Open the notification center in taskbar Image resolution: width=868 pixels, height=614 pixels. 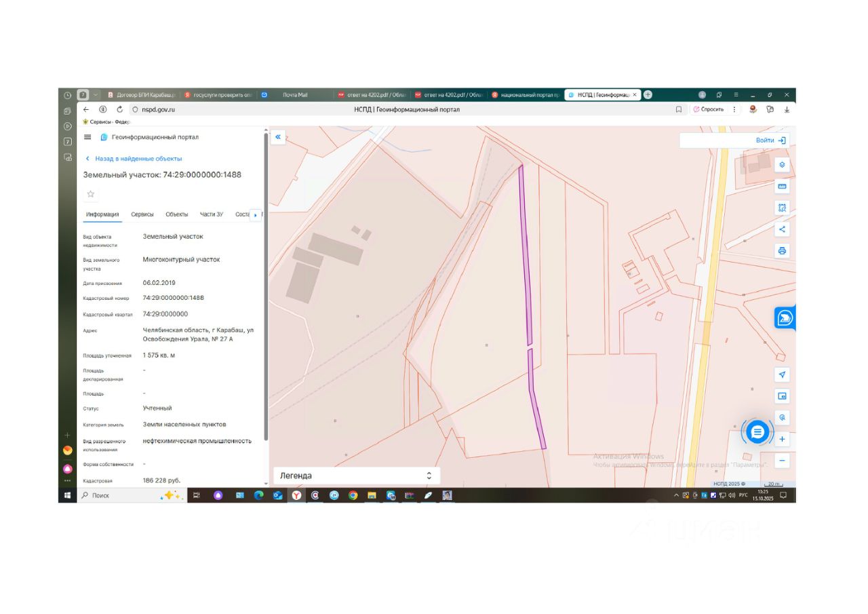783,495
